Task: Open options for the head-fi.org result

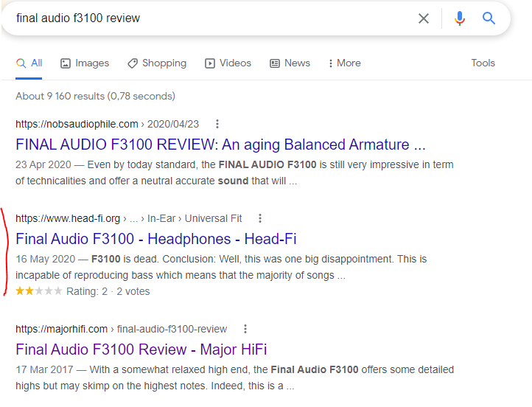Action: click(x=260, y=218)
